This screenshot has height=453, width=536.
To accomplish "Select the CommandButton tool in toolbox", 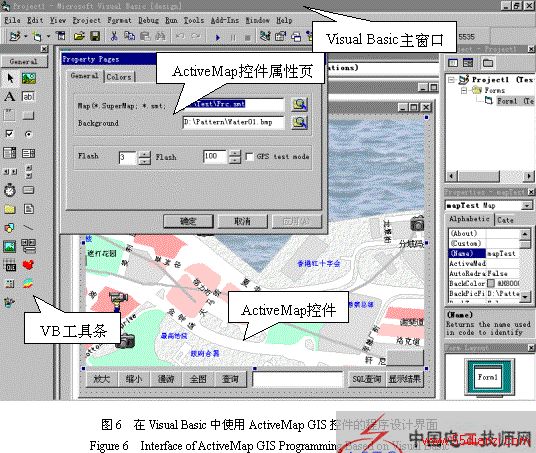I will pos(28,116).
